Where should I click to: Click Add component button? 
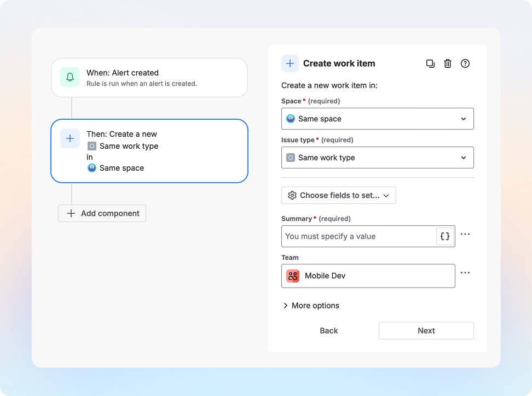pos(102,213)
